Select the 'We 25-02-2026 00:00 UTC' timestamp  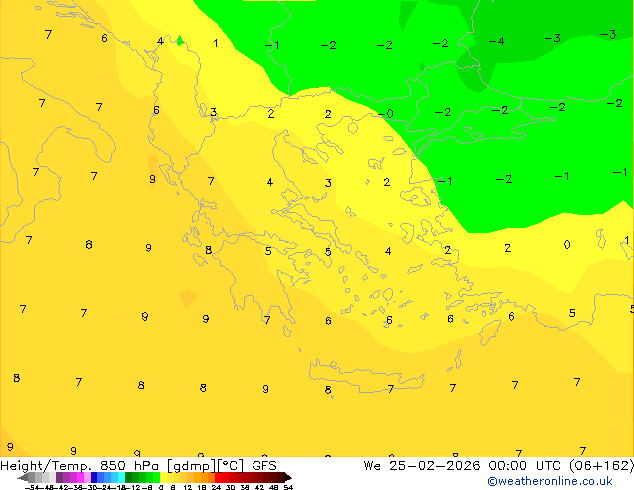pyautogui.click(x=462, y=466)
